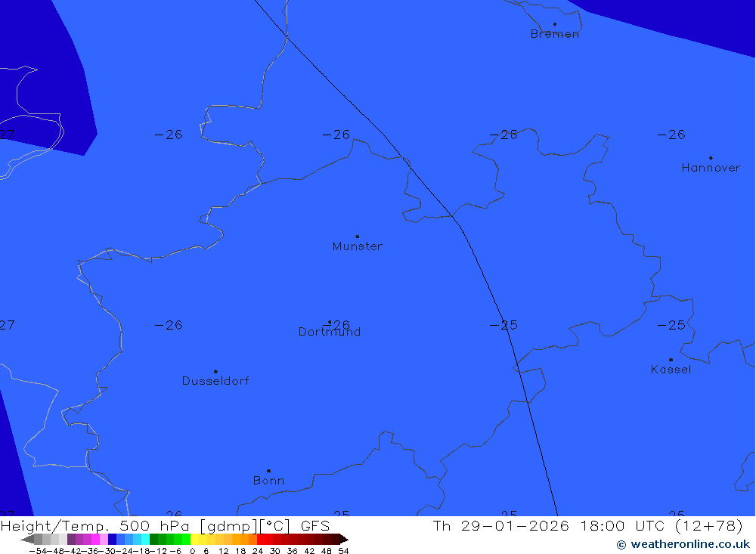Click the Bremen city label

[x=554, y=34]
